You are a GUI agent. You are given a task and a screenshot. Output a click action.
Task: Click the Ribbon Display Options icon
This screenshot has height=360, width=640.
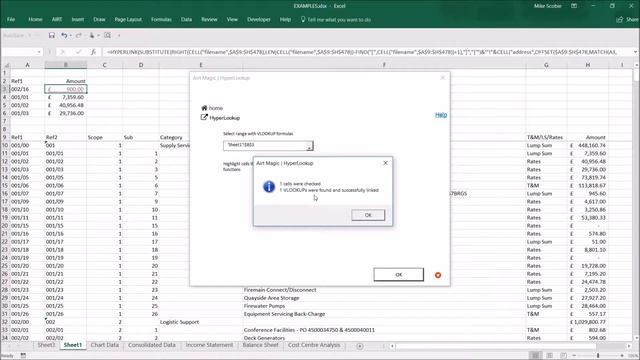574,6
